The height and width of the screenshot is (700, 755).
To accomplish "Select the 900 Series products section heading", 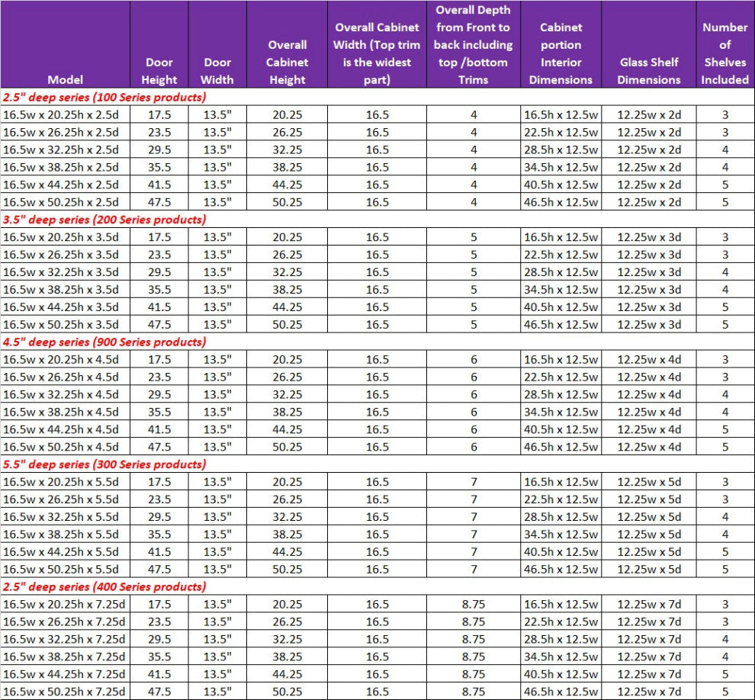I will tap(104, 342).
